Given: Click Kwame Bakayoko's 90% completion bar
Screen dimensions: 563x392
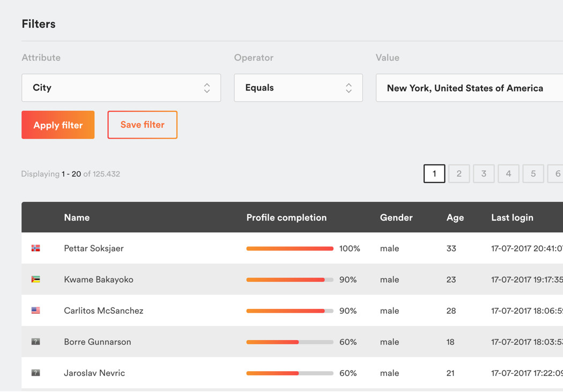Looking at the screenshot, I should (x=290, y=280).
